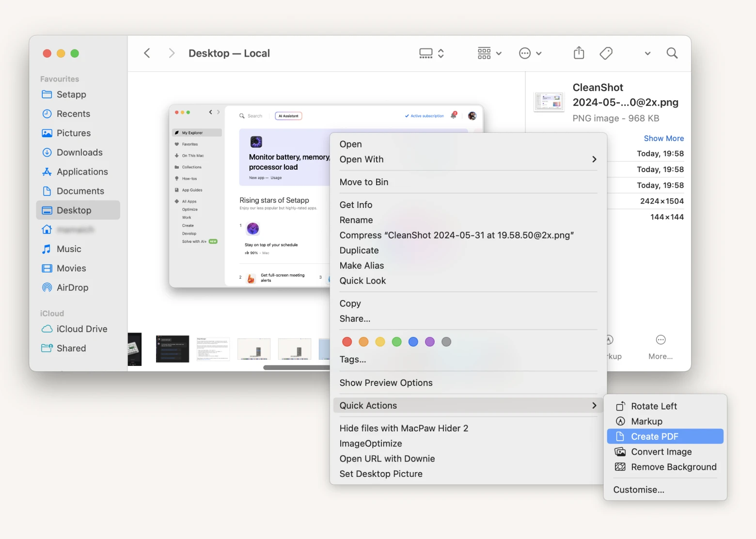Click the Share icon in Finder toolbar
The height and width of the screenshot is (539, 756).
pos(579,53)
